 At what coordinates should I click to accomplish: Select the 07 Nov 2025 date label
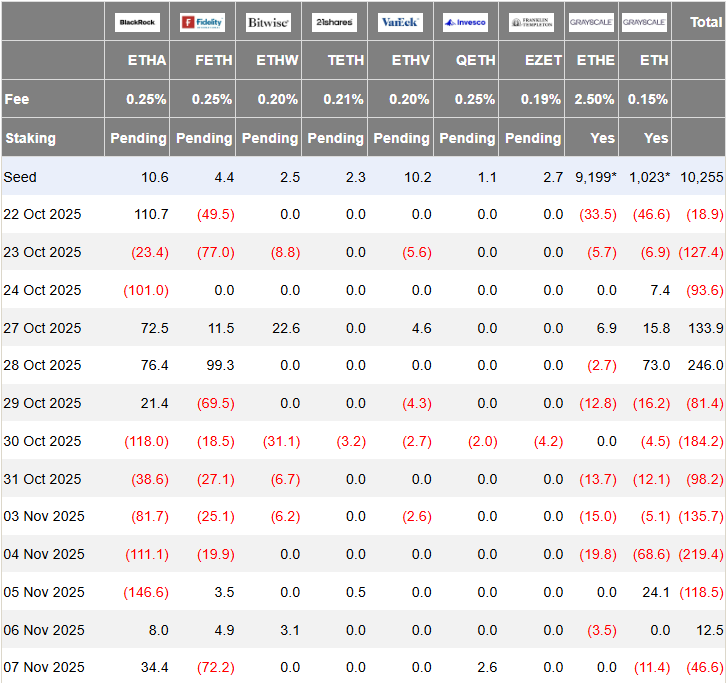pyautogui.click(x=43, y=667)
